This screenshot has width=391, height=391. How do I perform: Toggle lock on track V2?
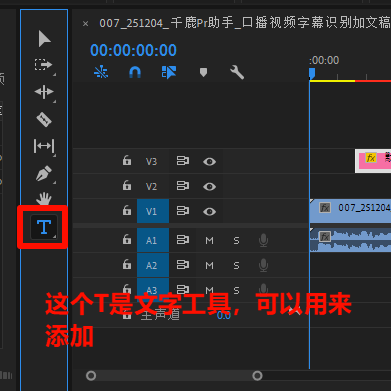127,185
